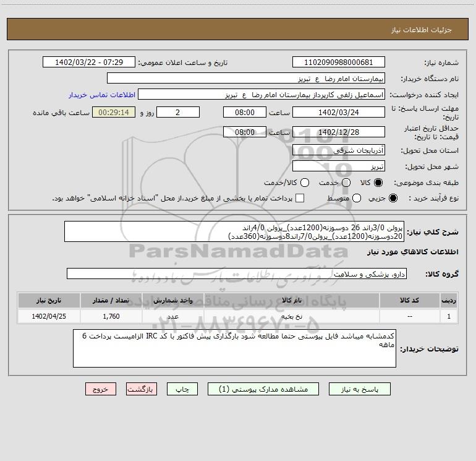Click the row number cell 1
Image resolution: width=476 pixels, height=461 pixels.
pyautogui.click(x=449, y=316)
